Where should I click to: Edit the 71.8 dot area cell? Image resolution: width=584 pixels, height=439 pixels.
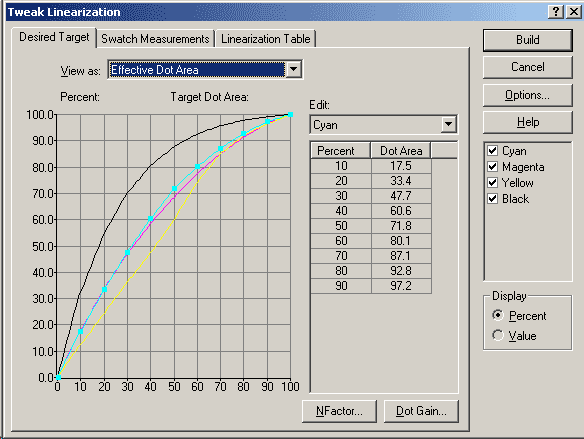401,226
